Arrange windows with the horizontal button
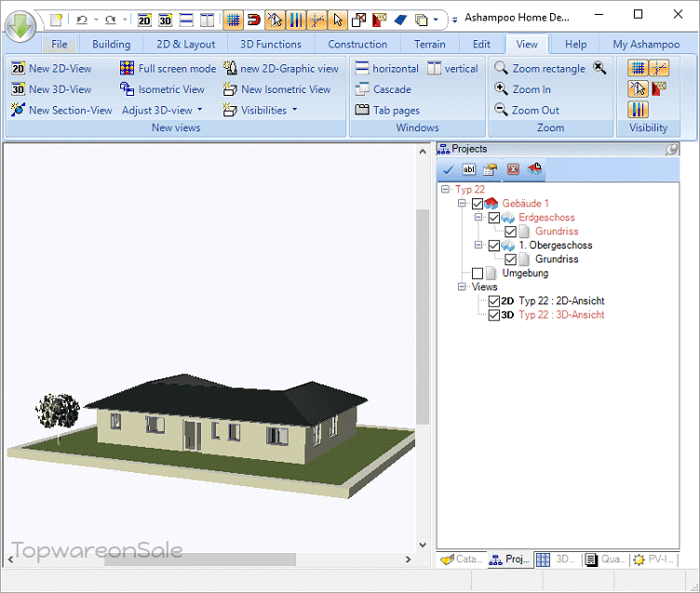The height and width of the screenshot is (593, 700). (x=386, y=68)
